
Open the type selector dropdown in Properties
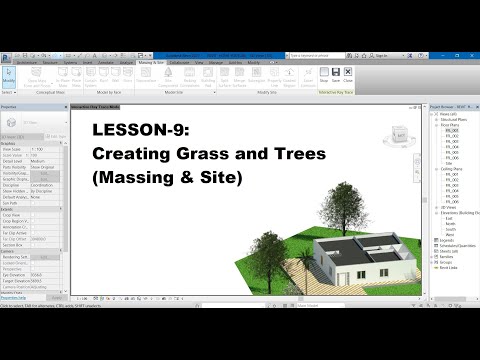tap(66, 123)
